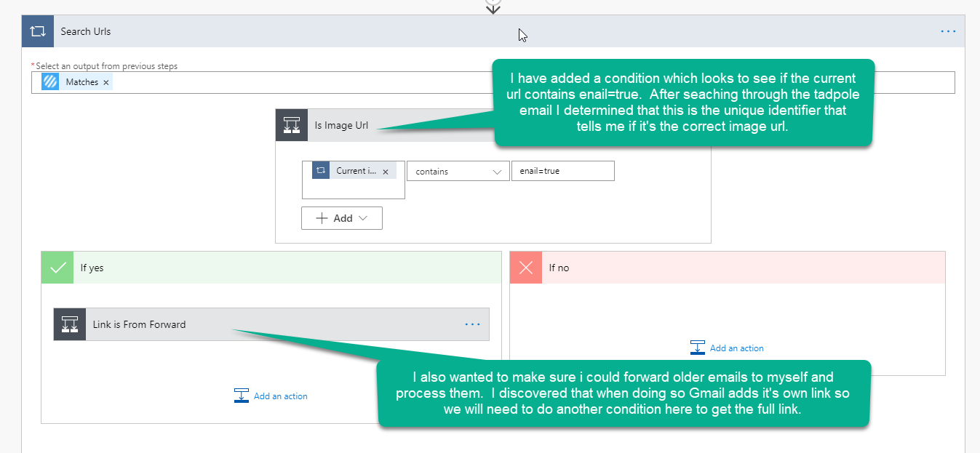The width and height of the screenshot is (980, 453).
Task: Open the Add condition row dropdown
Action: click(341, 218)
